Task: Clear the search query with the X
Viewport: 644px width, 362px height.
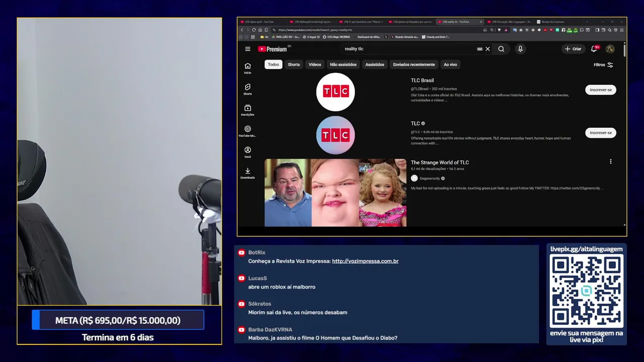Action: [488, 49]
